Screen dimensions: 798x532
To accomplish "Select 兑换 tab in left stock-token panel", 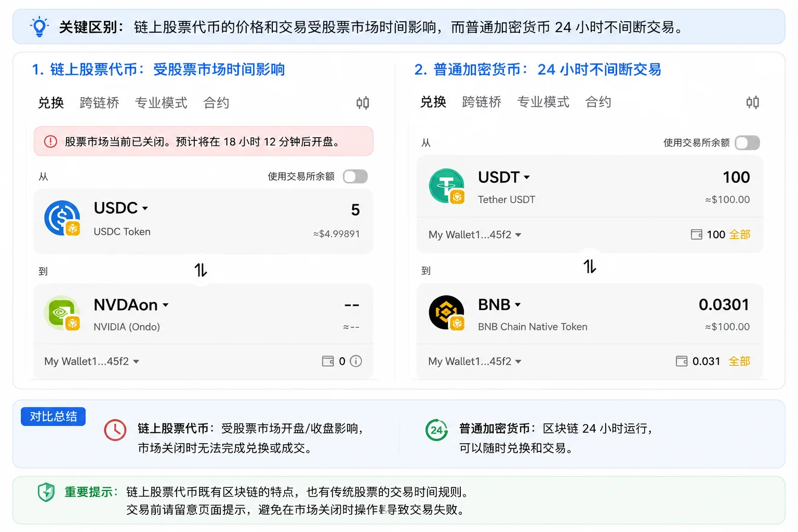I will click(x=51, y=103).
